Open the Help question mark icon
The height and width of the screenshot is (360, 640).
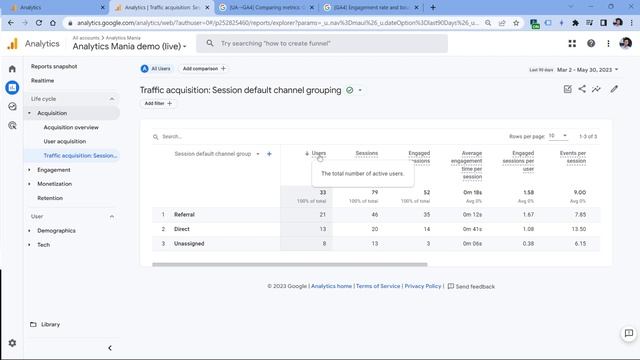coord(591,43)
